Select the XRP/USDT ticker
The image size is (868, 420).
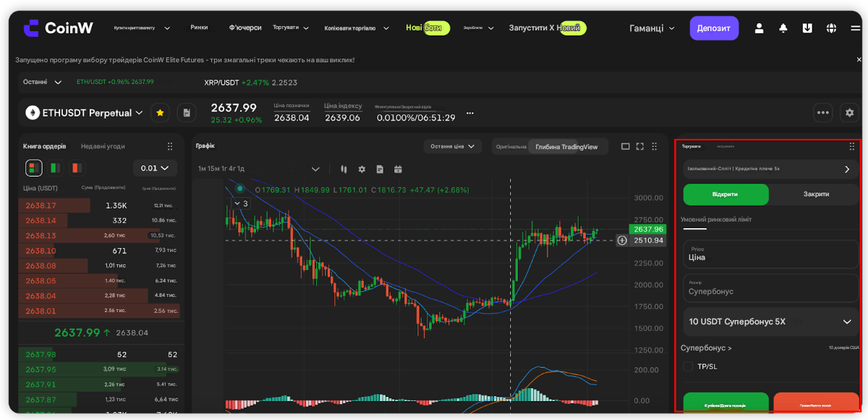click(251, 83)
